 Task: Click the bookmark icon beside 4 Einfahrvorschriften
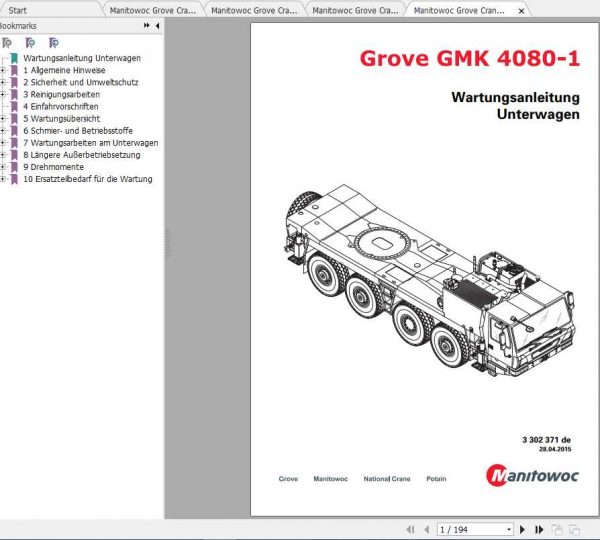point(14,106)
